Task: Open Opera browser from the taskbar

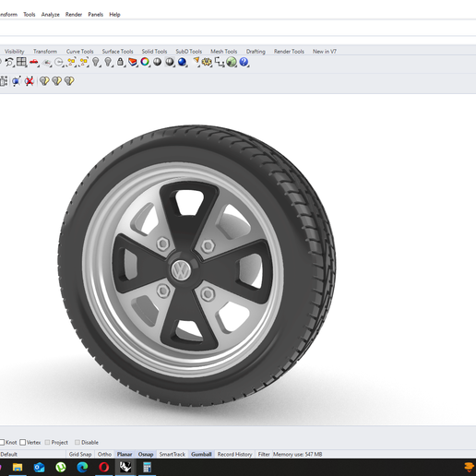Action: tap(104, 468)
